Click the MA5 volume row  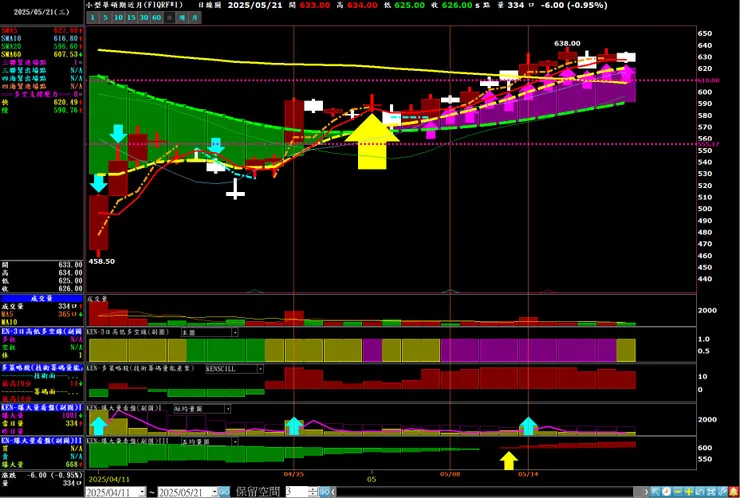pos(42,314)
